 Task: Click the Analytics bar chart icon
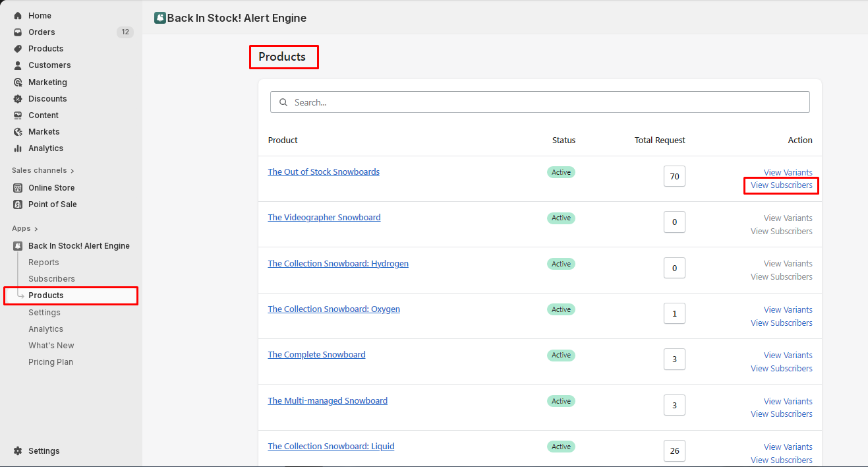pyautogui.click(x=18, y=148)
